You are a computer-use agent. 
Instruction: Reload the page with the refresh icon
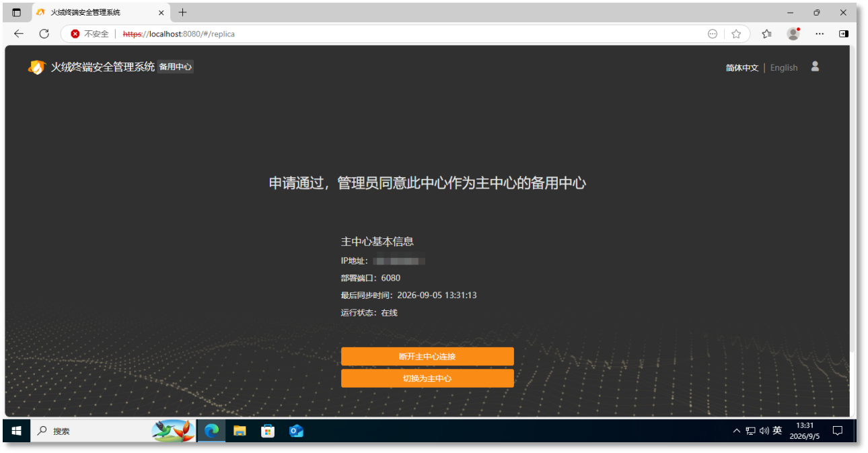[44, 34]
